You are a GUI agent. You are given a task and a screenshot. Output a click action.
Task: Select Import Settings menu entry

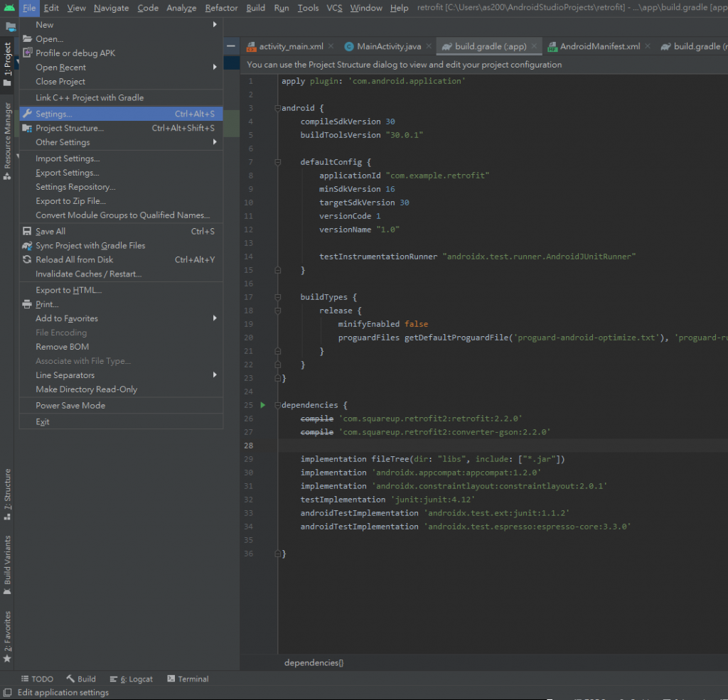(x=121, y=158)
